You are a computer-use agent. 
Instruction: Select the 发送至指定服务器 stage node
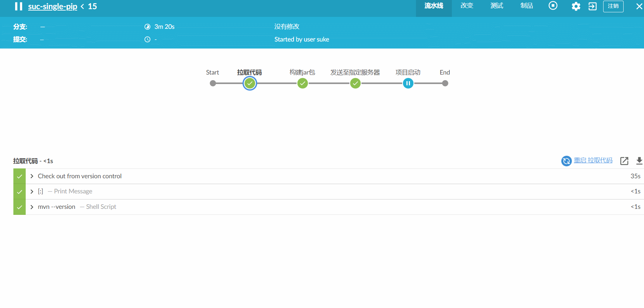click(355, 83)
